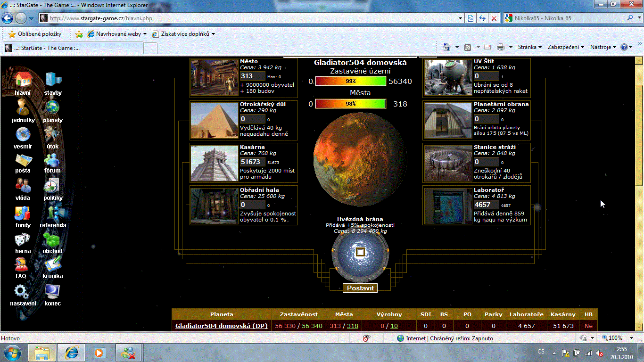Click the RSS feeds icon

coord(468,47)
